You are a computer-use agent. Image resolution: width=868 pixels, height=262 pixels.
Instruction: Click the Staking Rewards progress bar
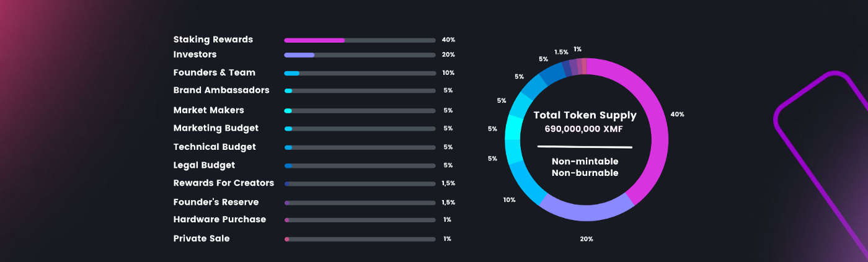360,40
